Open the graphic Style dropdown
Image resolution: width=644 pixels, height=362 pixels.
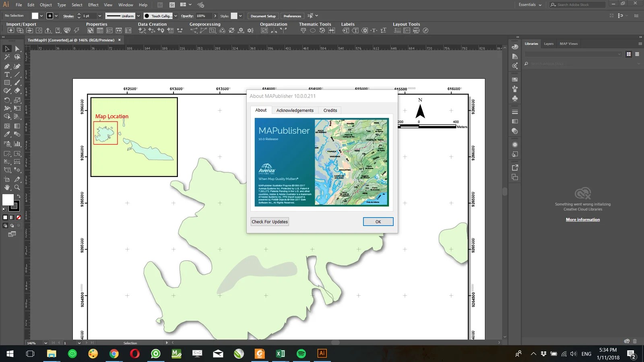pos(240,16)
